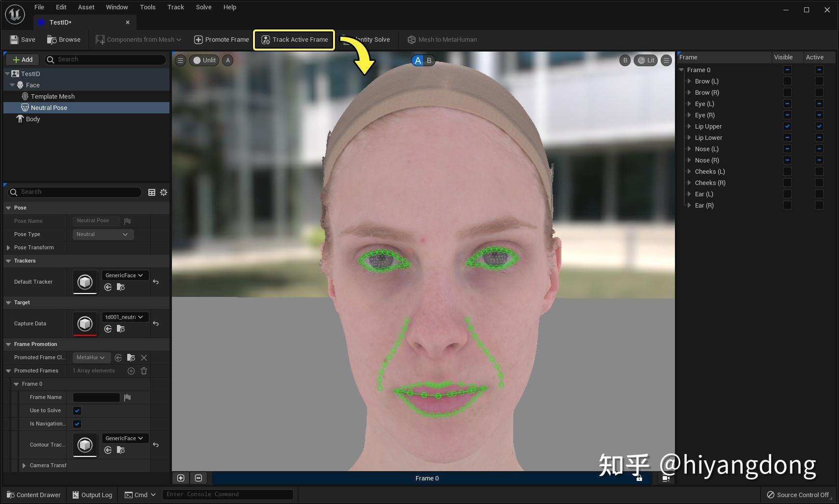The height and width of the screenshot is (504, 839).
Task: Open Default Tracker GenericFace dropdown
Action: pyautogui.click(x=125, y=275)
